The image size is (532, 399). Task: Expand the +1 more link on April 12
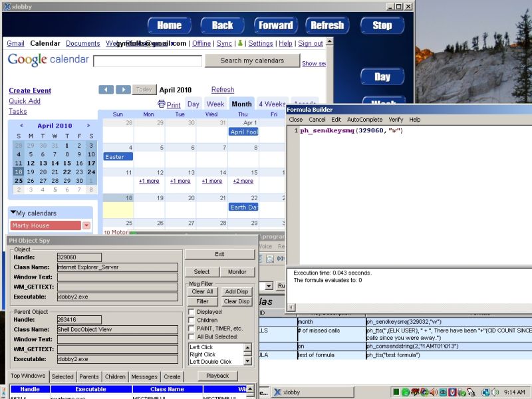149,181
